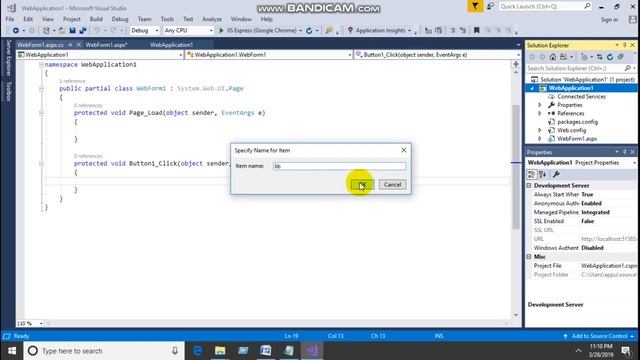Viewport: 640px width, 360px height.
Task: Click the Save icon in the toolbar
Action: [72, 31]
